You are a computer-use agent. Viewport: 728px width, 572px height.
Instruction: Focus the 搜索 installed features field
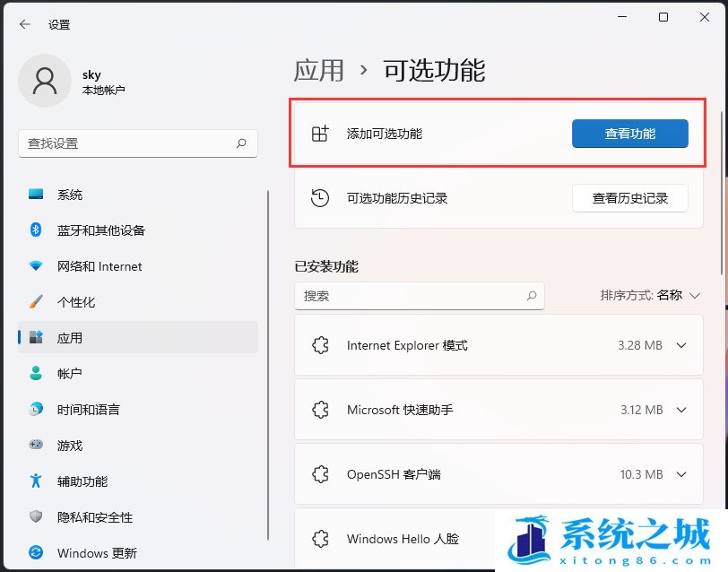[420, 296]
